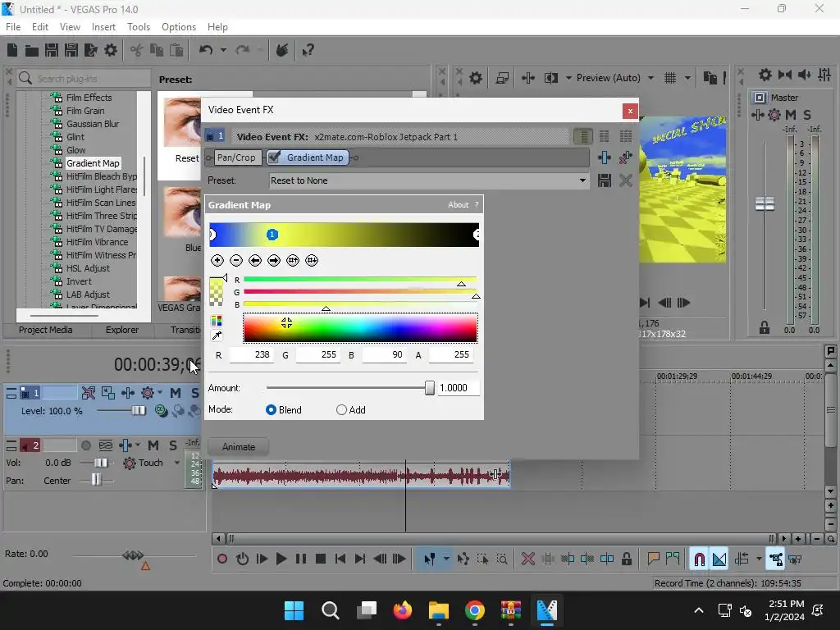This screenshot has width=840, height=630.
Task: Open auto ripple dropdown arrow
Action: pos(759,559)
